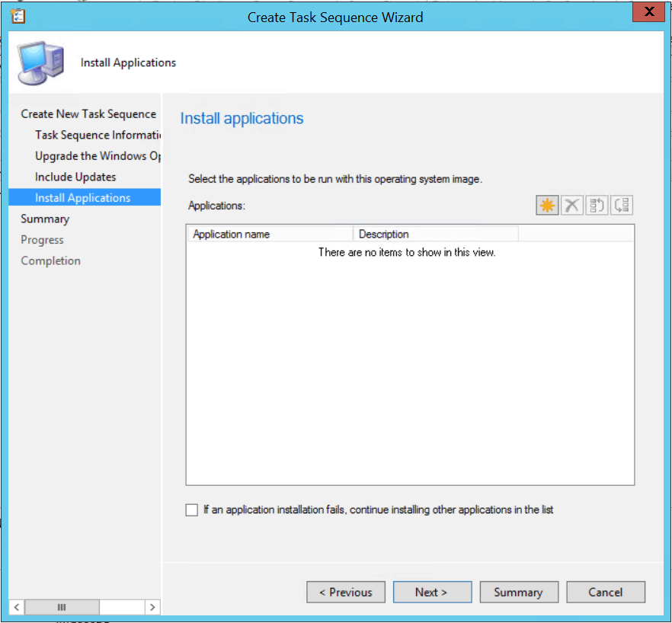Viewport: 672px width, 623px height.
Task: Close the Create Task Sequence Wizard
Action: tap(649, 11)
